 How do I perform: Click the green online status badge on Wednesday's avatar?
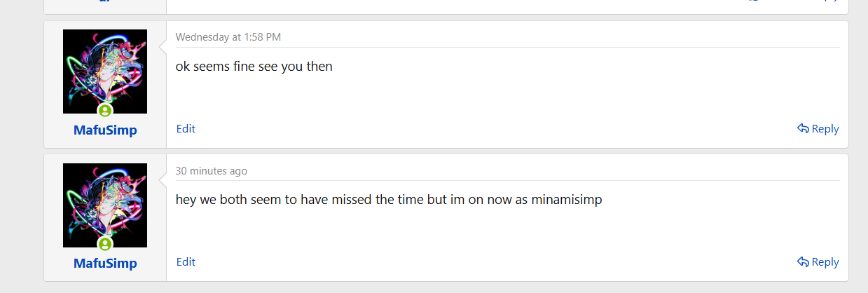[105, 111]
